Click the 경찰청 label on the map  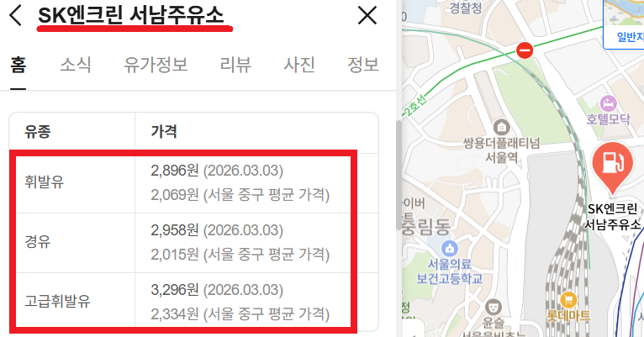point(465,7)
